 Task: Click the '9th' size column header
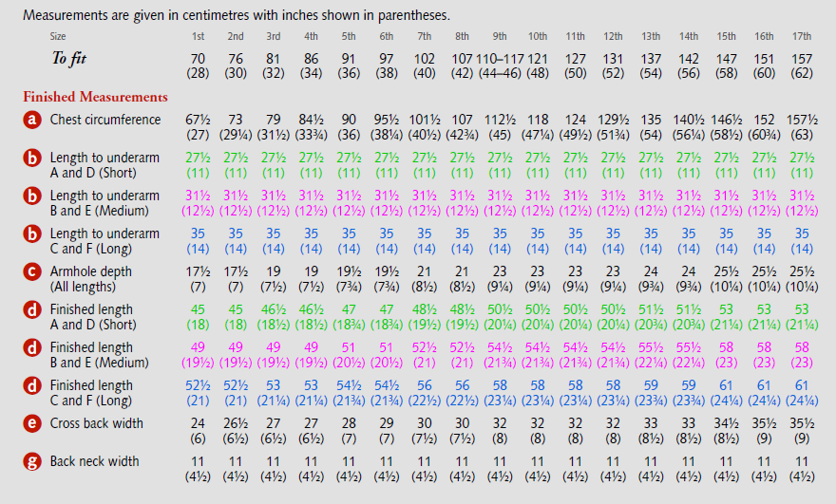500,36
